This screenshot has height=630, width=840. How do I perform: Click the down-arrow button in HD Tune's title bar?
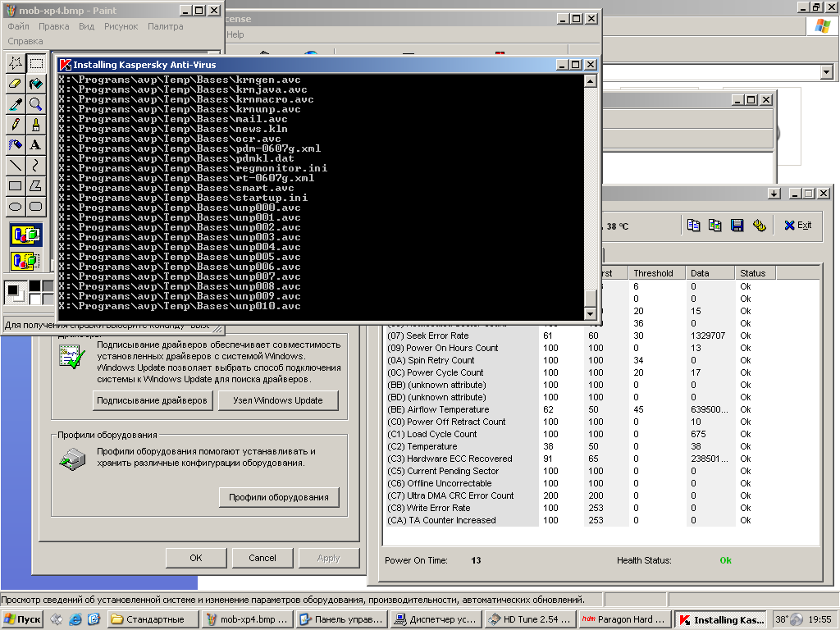(774, 194)
